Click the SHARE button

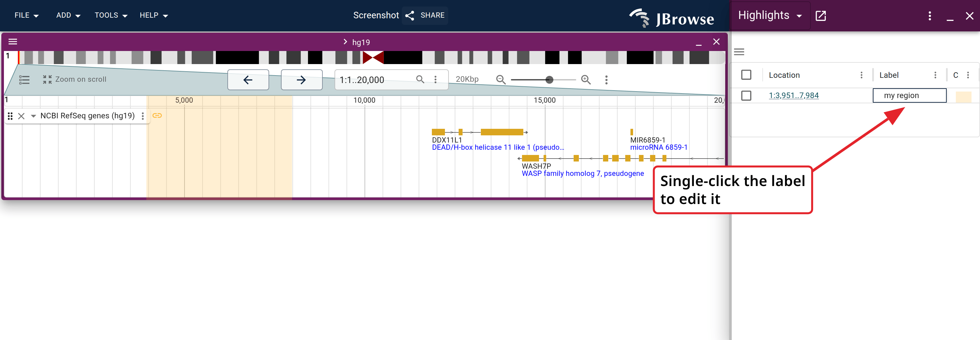click(425, 15)
